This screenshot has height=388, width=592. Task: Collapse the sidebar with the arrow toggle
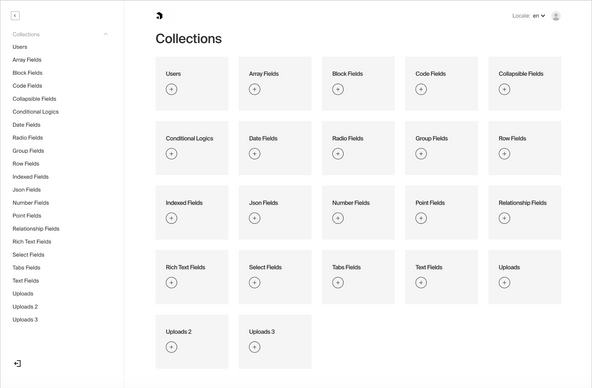pyautogui.click(x=15, y=15)
